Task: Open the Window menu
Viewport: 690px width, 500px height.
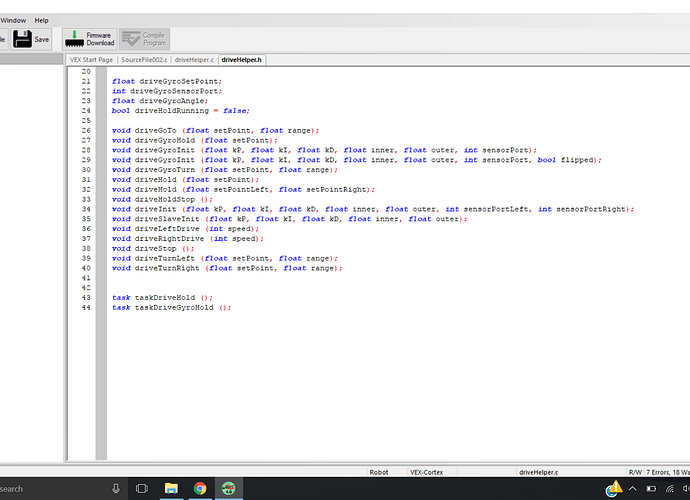Action: point(13,20)
